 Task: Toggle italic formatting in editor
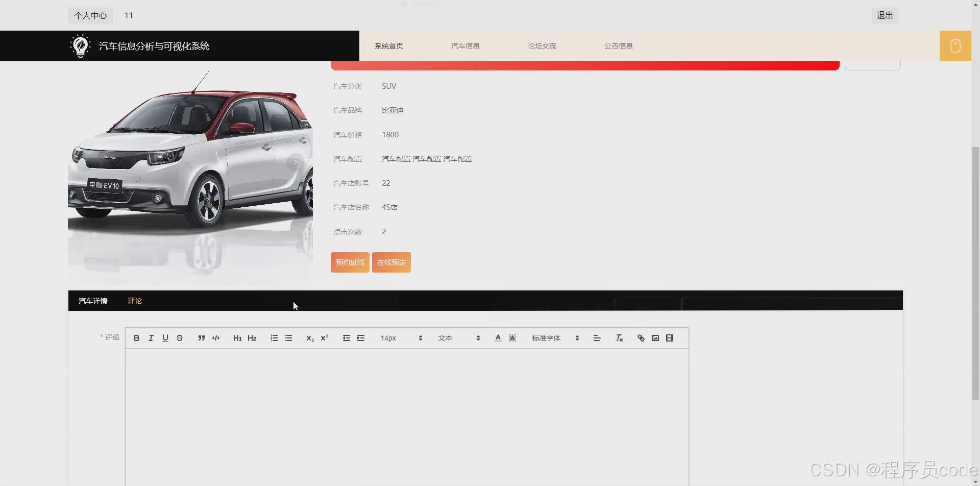coord(151,338)
